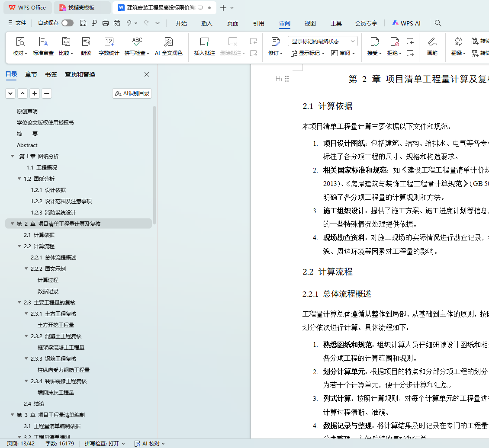Collapse the 2.3 主要工程量的复核 section

[19, 303]
